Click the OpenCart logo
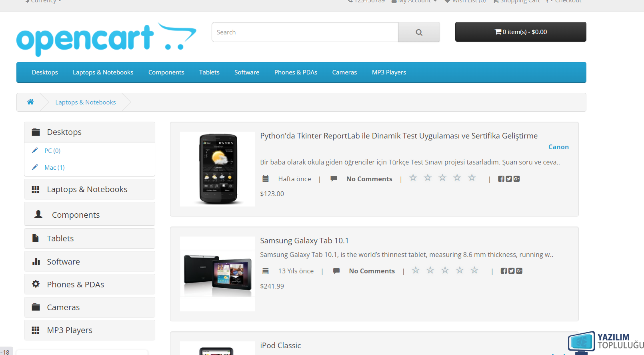The height and width of the screenshot is (355, 644). [106, 39]
